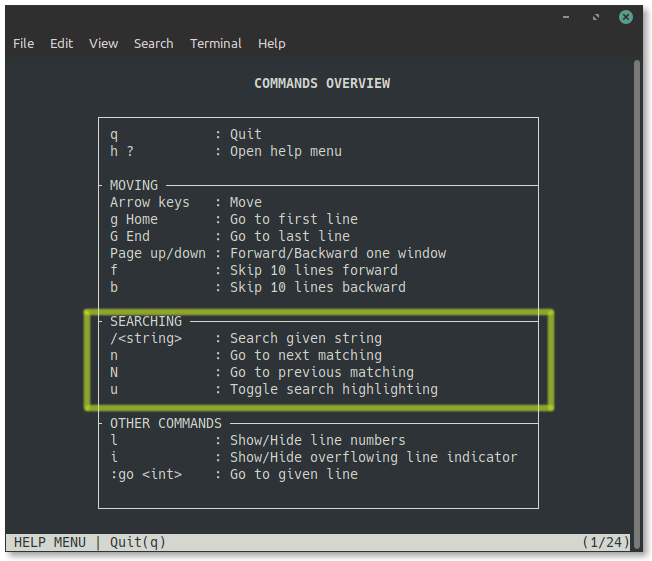The height and width of the screenshot is (561, 652).
Task: Open the Help menu
Action: click(272, 43)
